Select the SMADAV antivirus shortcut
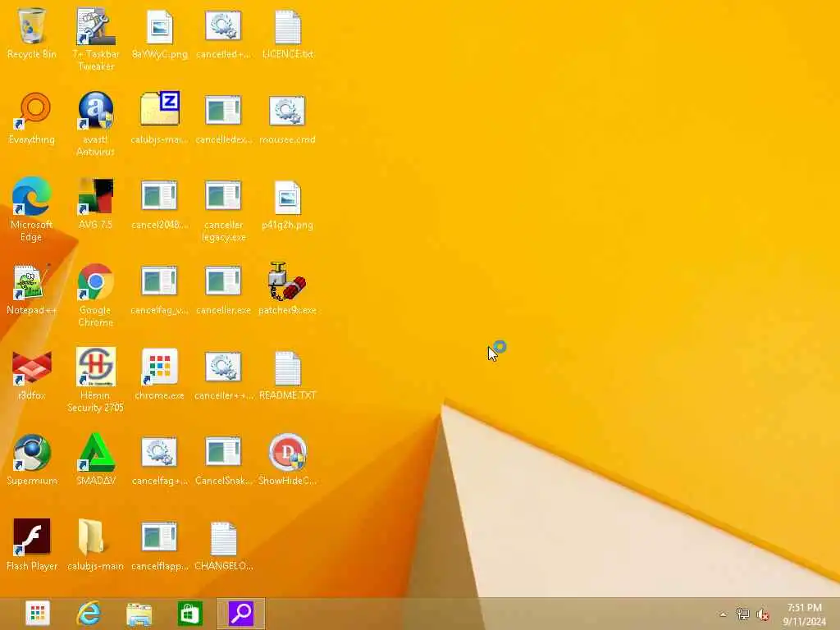The height and width of the screenshot is (630, 840). tap(95, 453)
